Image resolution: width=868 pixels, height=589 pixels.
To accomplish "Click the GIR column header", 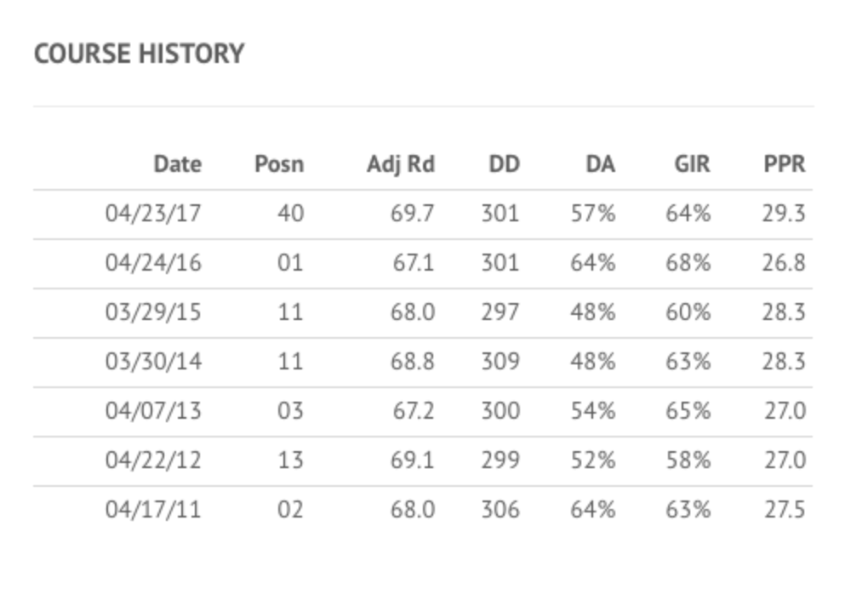I will point(692,164).
